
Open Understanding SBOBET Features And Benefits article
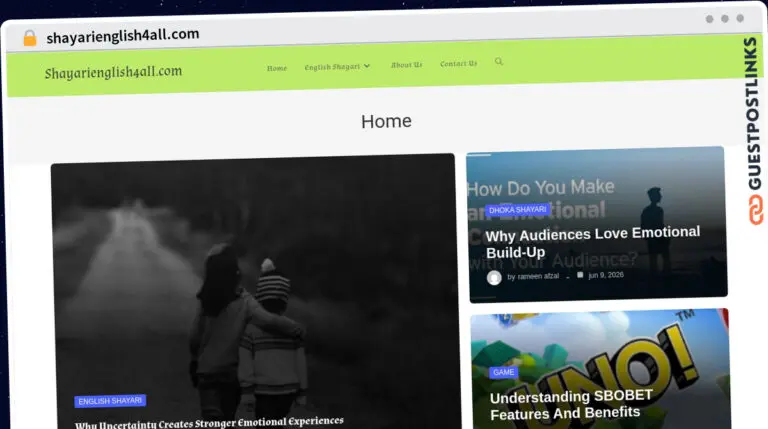(571, 405)
